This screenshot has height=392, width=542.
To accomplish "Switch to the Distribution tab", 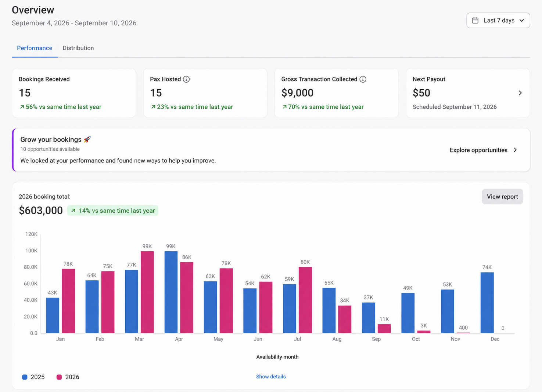I will tap(78, 48).
